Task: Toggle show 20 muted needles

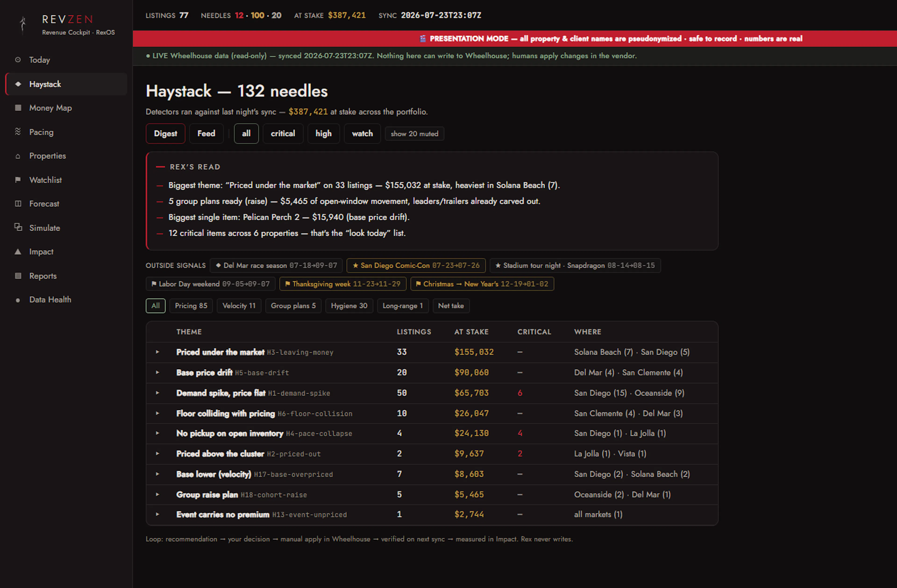Action: tap(414, 134)
